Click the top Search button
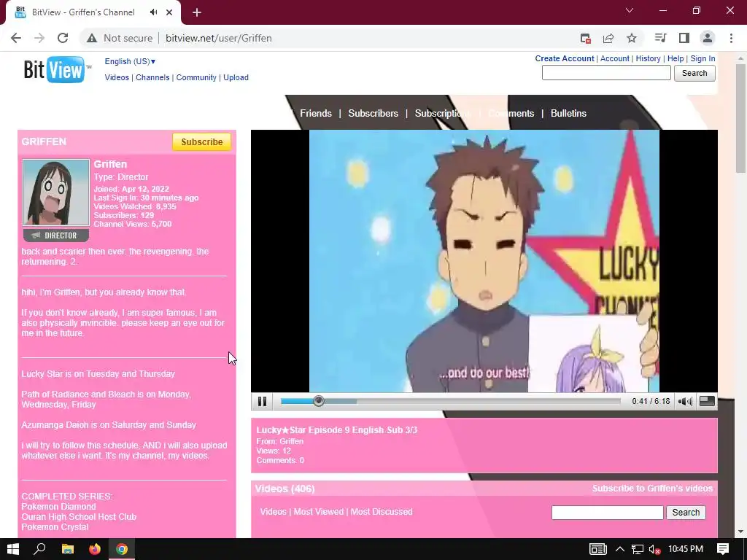Image resolution: width=747 pixels, height=560 pixels. (x=694, y=73)
